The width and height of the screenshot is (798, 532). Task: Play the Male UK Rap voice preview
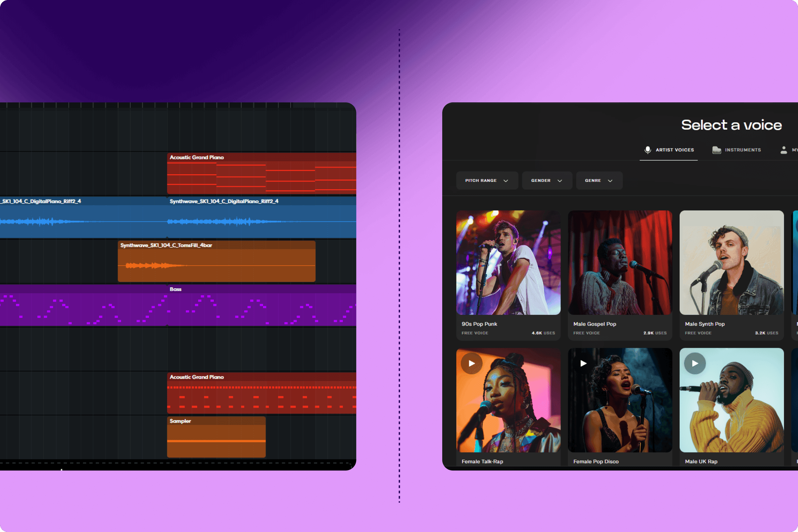point(695,363)
